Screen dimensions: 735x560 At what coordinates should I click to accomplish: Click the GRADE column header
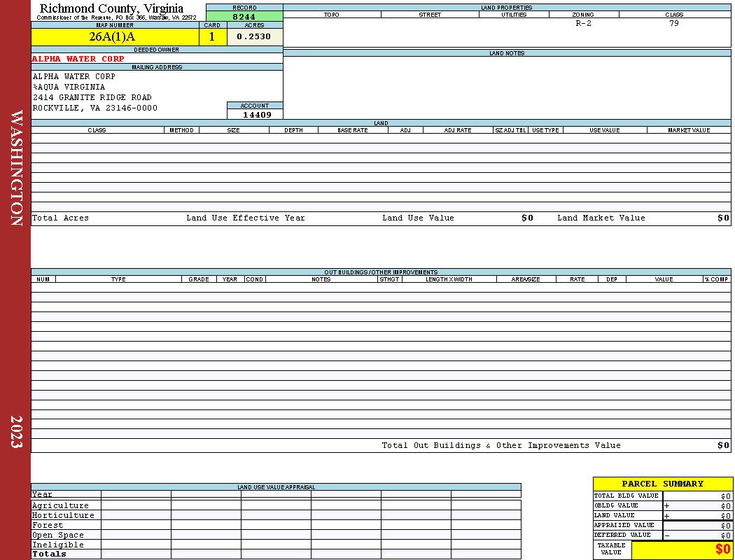[x=199, y=279]
